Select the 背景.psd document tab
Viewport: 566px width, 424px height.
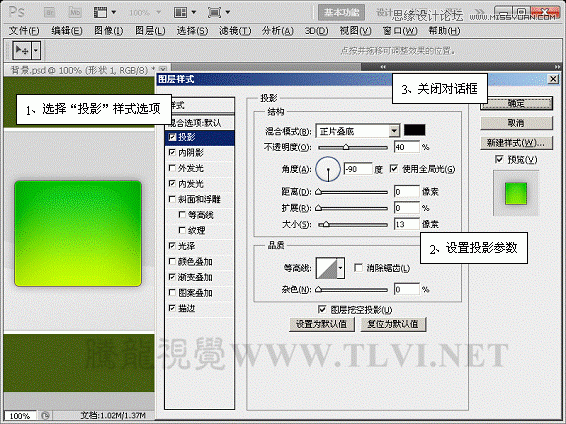point(83,70)
